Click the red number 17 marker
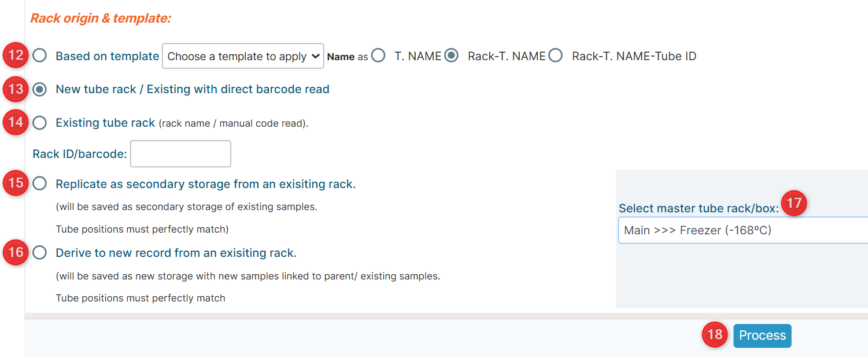This screenshot has height=357, width=868. point(795,204)
